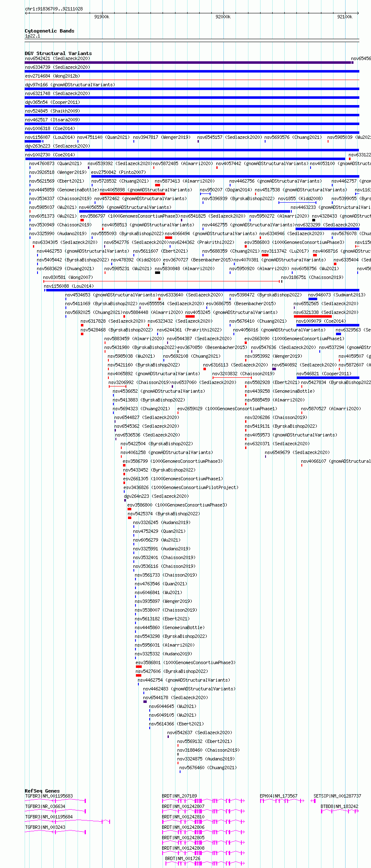Screen dimensions: 371x868
Task: Click TGFBR3|NM_003243 gene label
Action: pyautogui.click(x=45, y=827)
